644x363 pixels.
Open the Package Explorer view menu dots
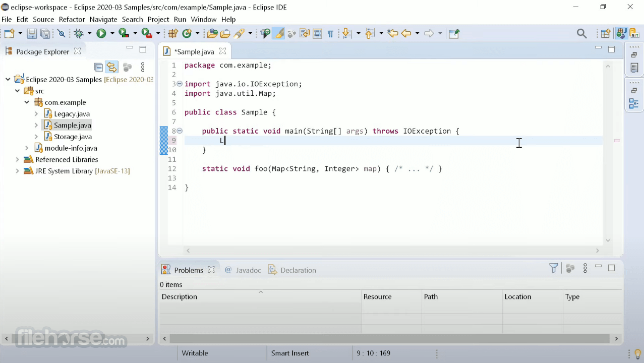(x=143, y=67)
